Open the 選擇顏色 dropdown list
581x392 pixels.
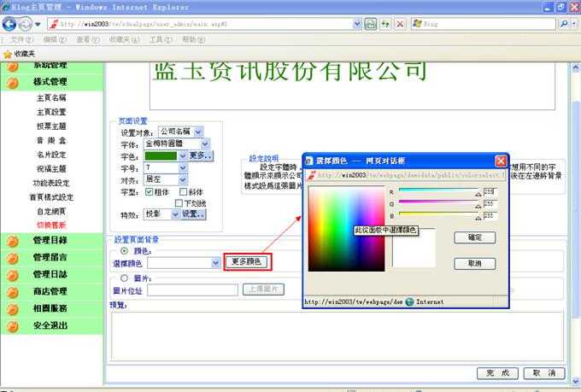point(215,263)
